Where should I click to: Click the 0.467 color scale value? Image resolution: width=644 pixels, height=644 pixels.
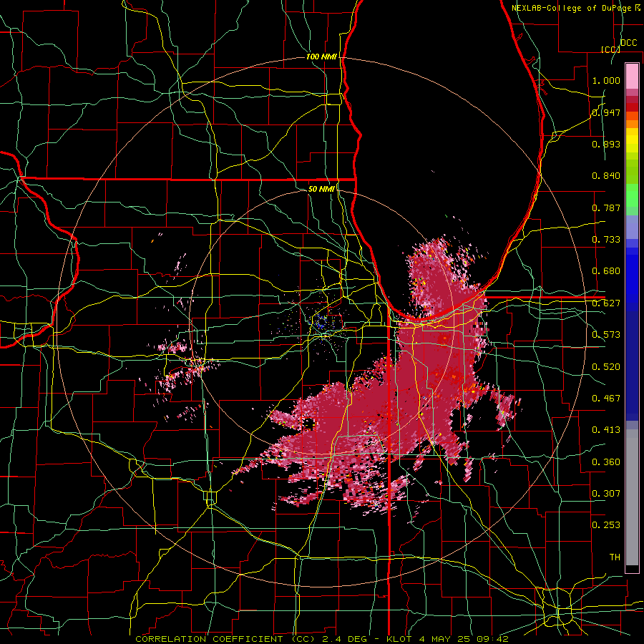606,399
